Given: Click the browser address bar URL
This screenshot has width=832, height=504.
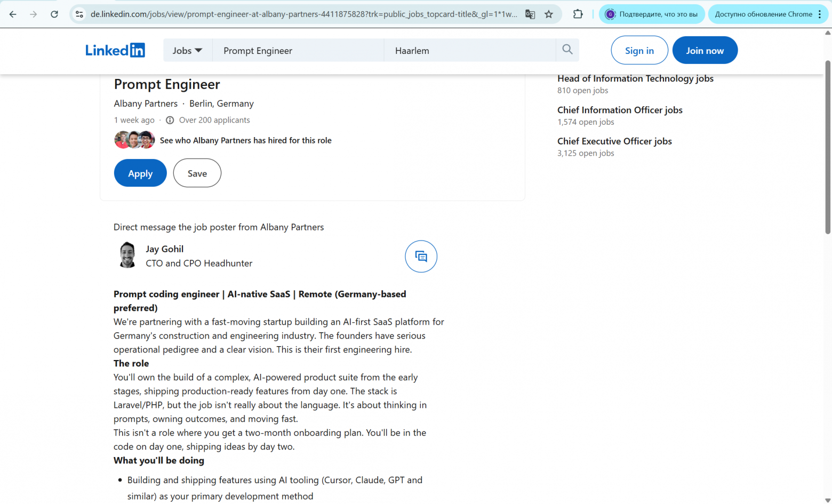Looking at the screenshot, I should click(x=304, y=14).
